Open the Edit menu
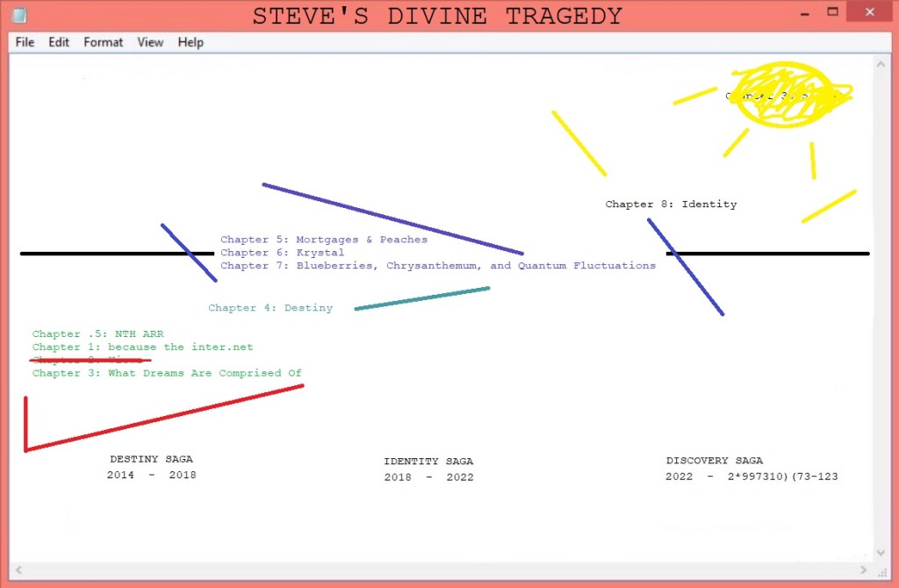This screenshot has height=588, width=899. [59, 42]
